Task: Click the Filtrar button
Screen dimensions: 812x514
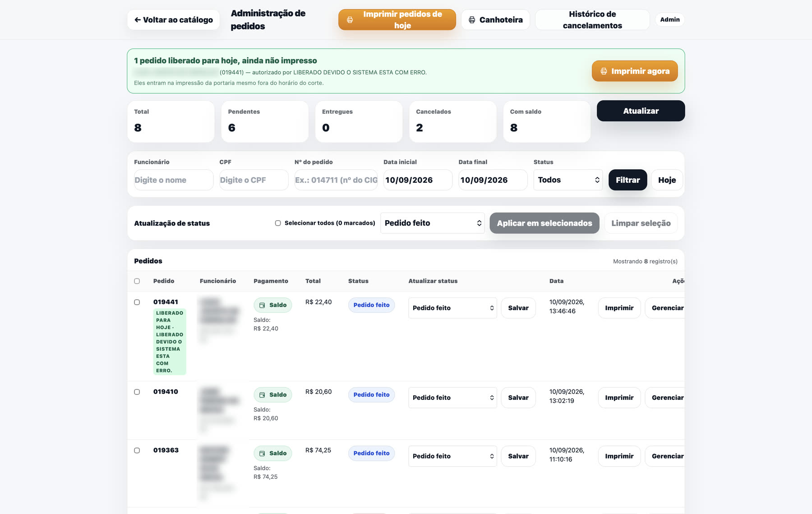Action: point(628,180)
